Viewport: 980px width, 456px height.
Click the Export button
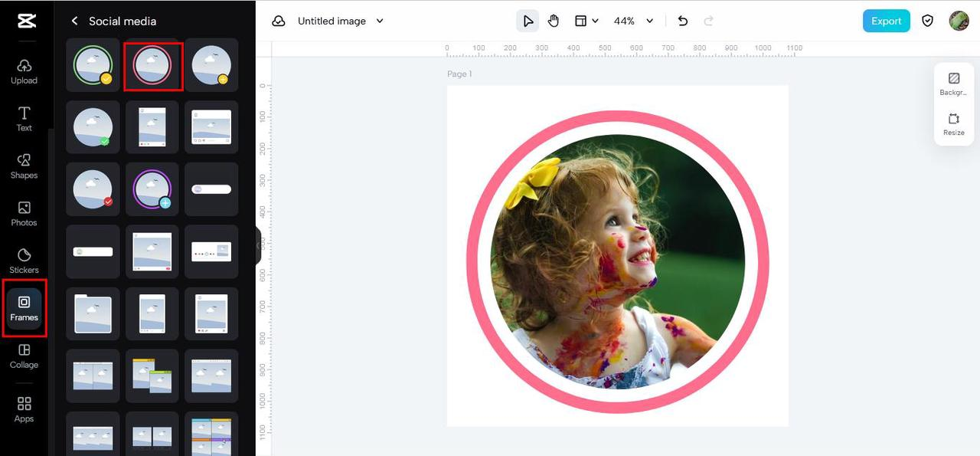tap(886, 21)
